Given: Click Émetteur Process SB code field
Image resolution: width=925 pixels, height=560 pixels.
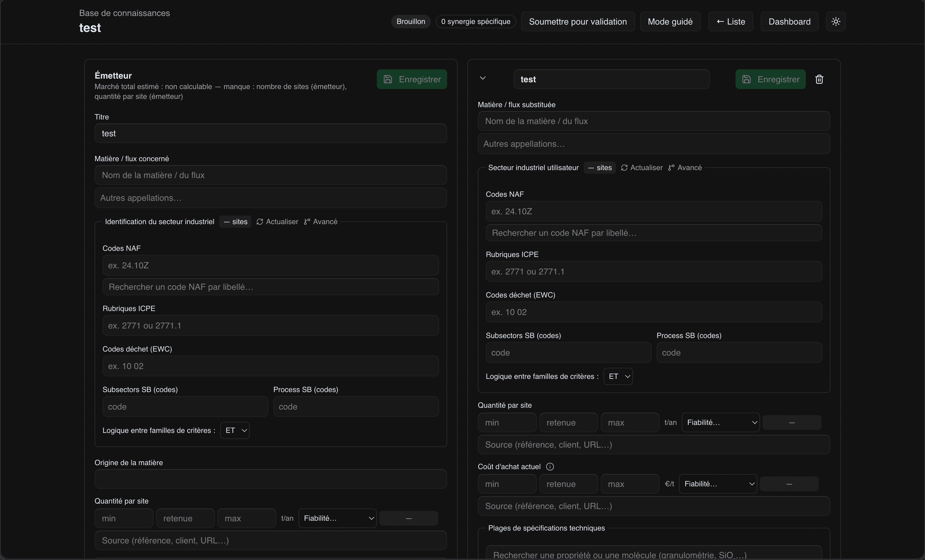Looking at the screenshot, I should 356,406.
